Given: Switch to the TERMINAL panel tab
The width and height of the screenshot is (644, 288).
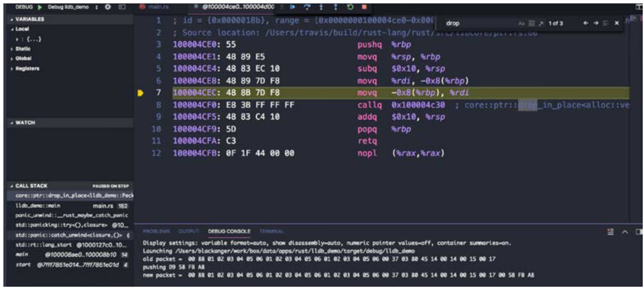Looking at the screenshot, I should click(x=271, y=231).
